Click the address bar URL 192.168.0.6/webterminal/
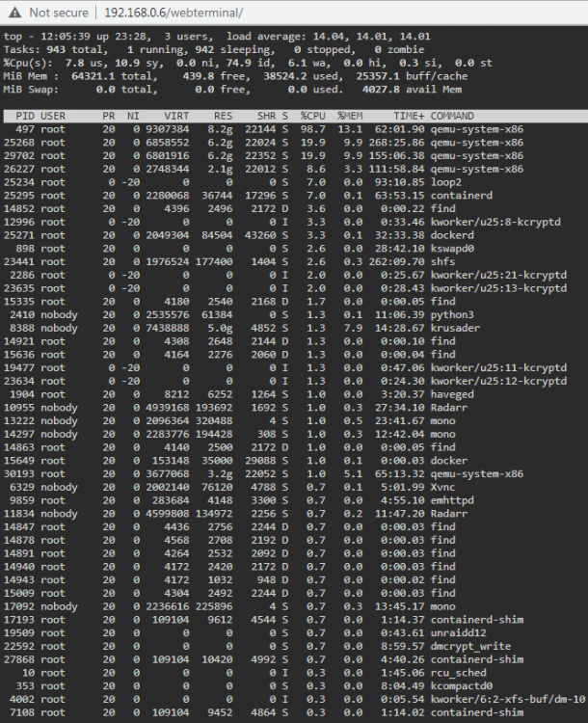588x723 pixels. click(174, 13)
